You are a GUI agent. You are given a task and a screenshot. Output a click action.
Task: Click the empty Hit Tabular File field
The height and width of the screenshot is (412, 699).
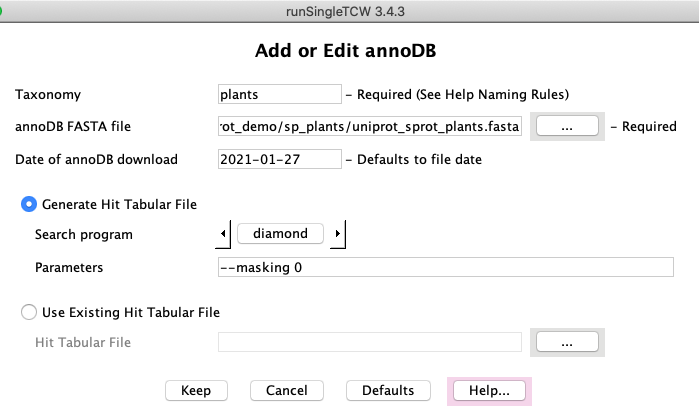pyautogui.click(x=369, y=343)
